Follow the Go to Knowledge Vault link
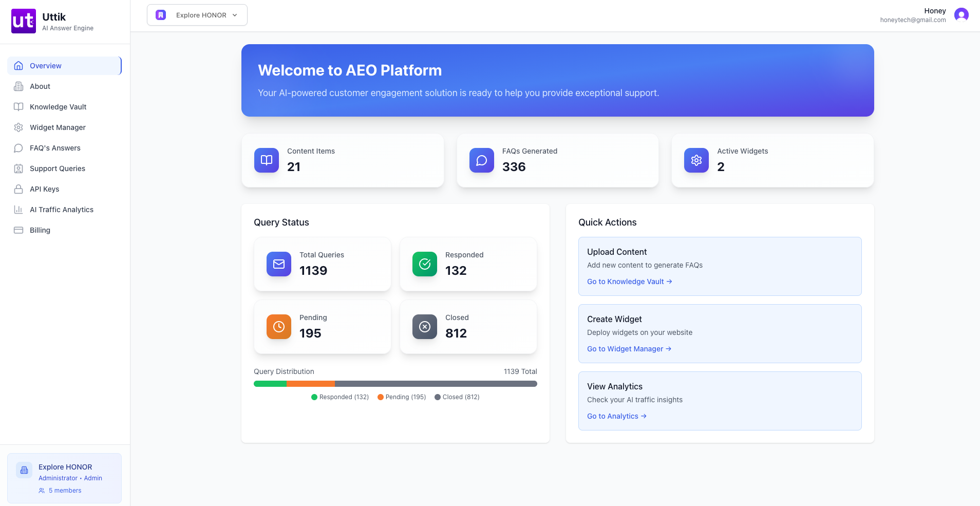 tap(630, 282)
